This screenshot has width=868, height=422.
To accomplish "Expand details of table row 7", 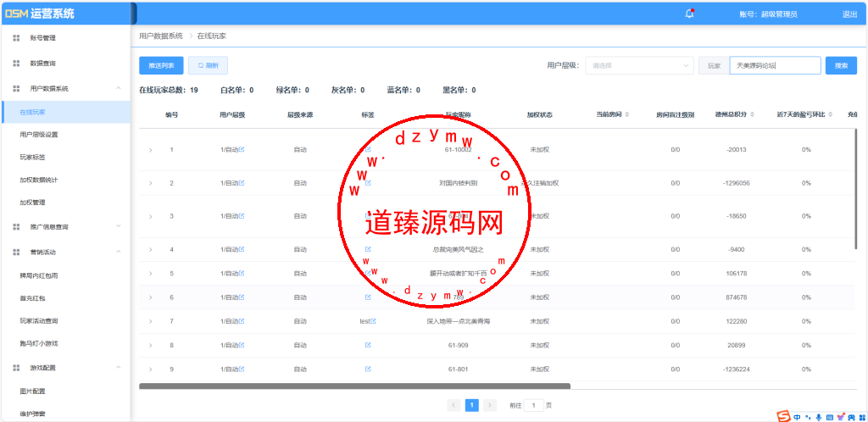I will (150, 321).
